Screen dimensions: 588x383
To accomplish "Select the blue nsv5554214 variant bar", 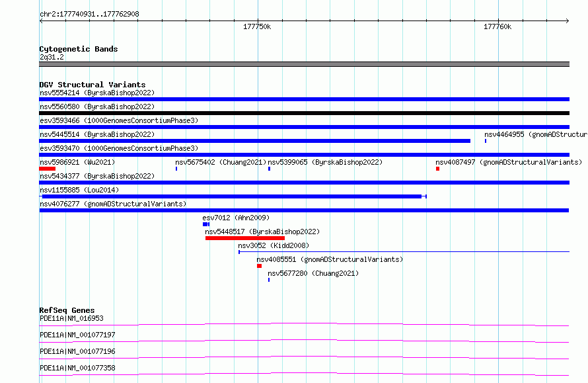I will [304, 99].
